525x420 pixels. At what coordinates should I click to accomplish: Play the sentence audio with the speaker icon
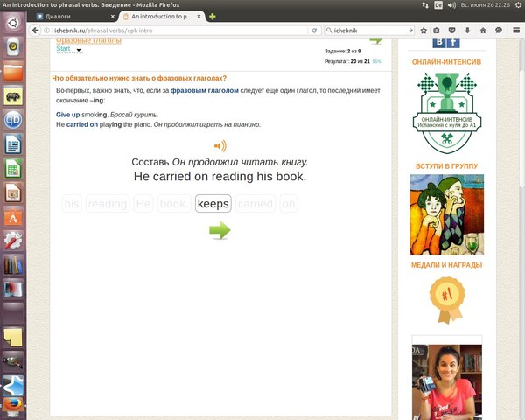220,146
